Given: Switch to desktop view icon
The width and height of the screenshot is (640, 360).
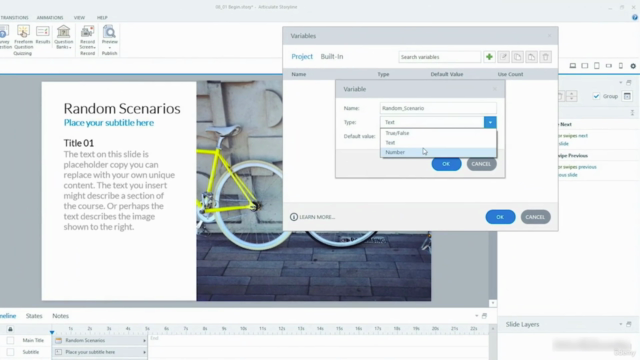Looking at the screenshot, I should pos(573,66).
